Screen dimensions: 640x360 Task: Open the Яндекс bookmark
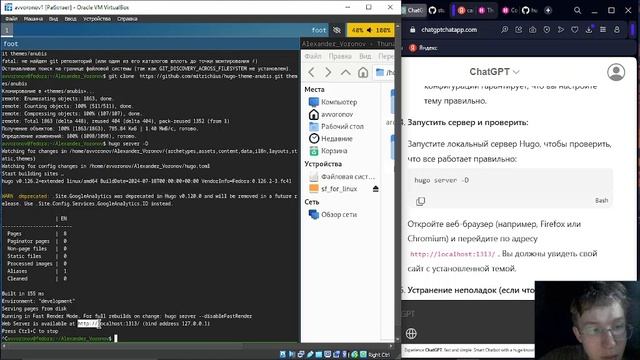(x=423, y=48)
